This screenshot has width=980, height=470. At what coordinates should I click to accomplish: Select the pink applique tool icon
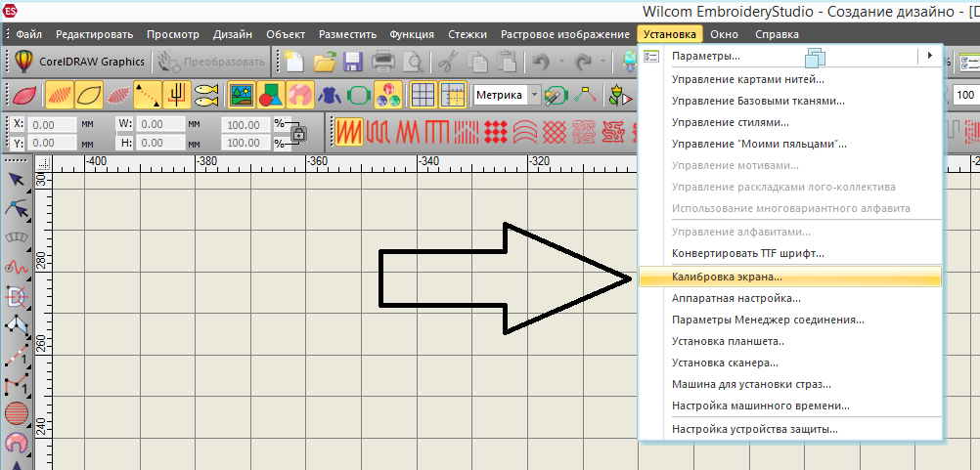point(17,443)
